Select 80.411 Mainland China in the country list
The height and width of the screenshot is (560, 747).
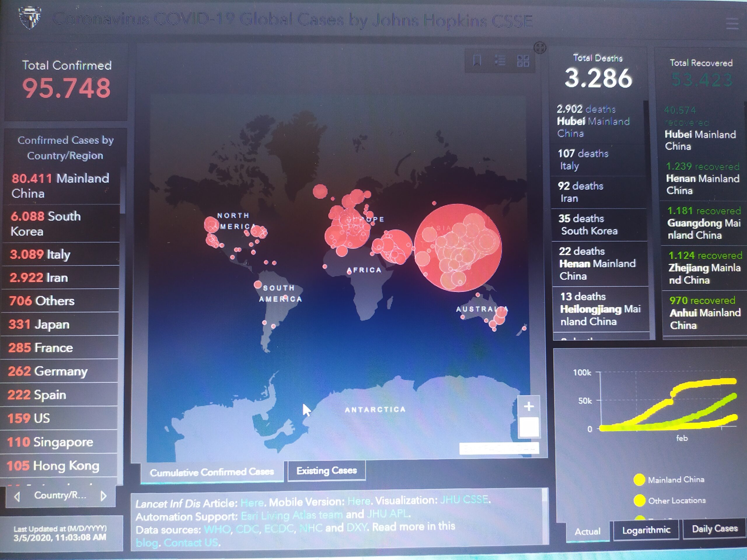[62, 186]
